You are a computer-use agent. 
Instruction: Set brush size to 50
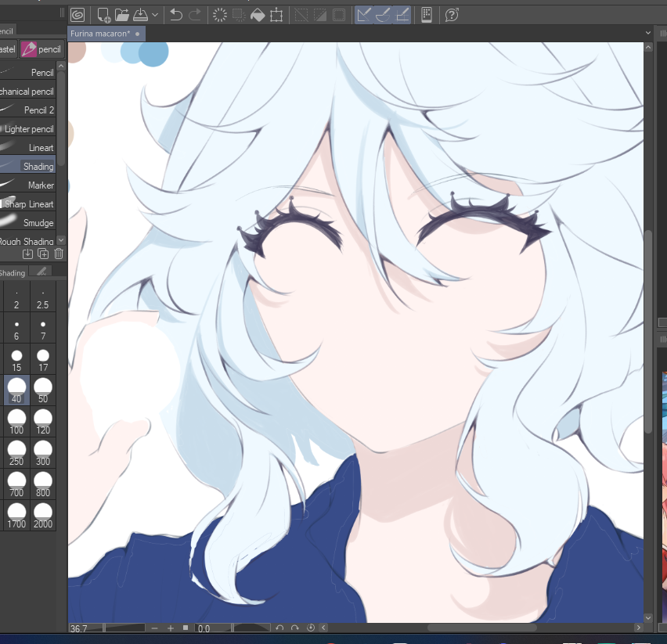tap(43, 391)
